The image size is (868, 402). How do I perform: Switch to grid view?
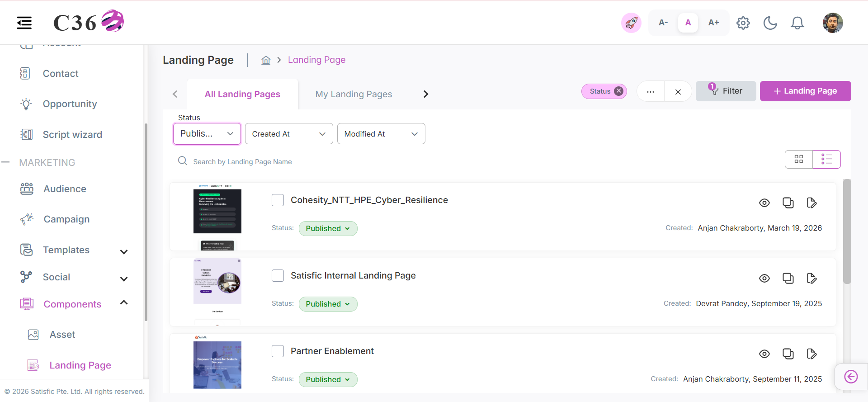[799, 159]
